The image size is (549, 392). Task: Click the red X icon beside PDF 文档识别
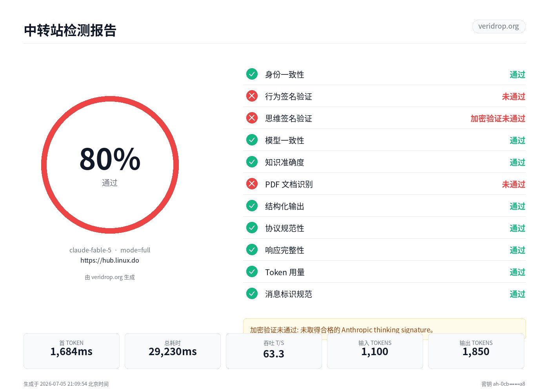click(252, 183)
